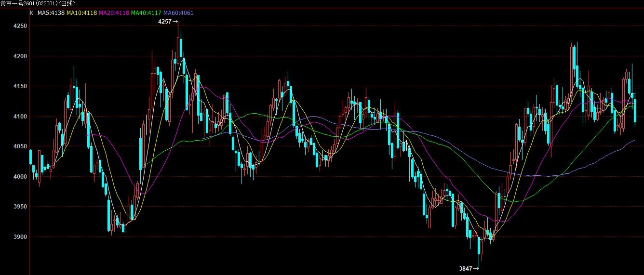Viewport: 644px width, 275px height.
Task: Click the 4000 price axis label
Action: tap(20, 177)
